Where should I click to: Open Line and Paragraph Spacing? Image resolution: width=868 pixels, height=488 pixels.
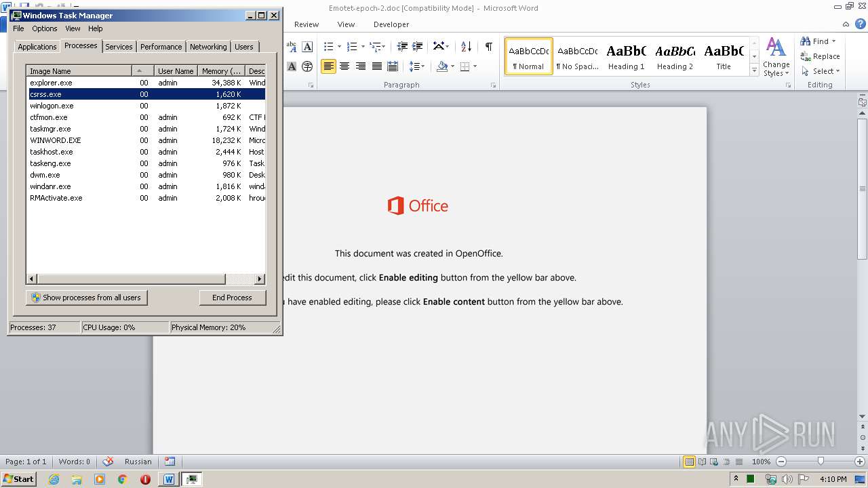pos(416,66)
